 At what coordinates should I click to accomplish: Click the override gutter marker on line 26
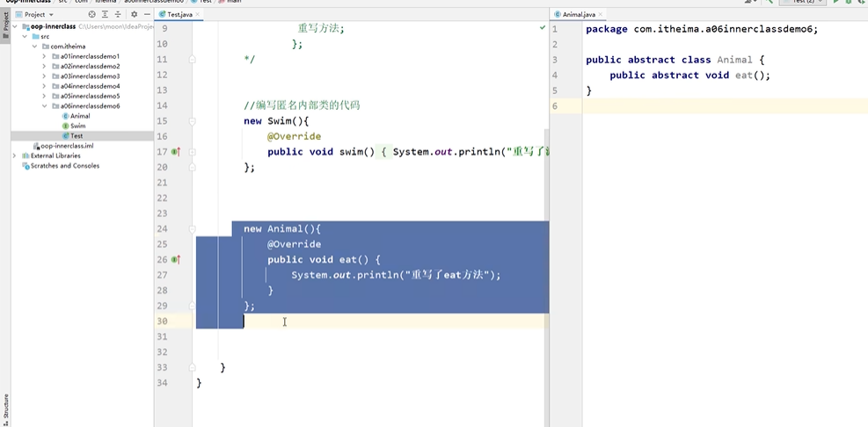pyautogui.click(x=176, y=259)
